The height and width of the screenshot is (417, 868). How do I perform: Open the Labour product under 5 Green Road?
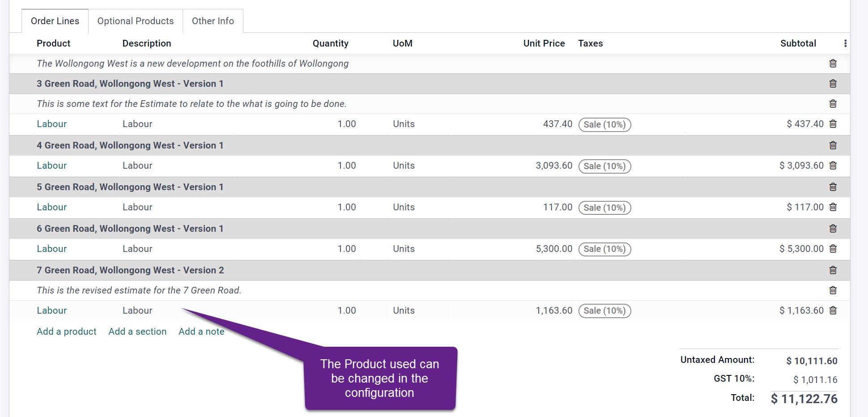click(51, 207)
